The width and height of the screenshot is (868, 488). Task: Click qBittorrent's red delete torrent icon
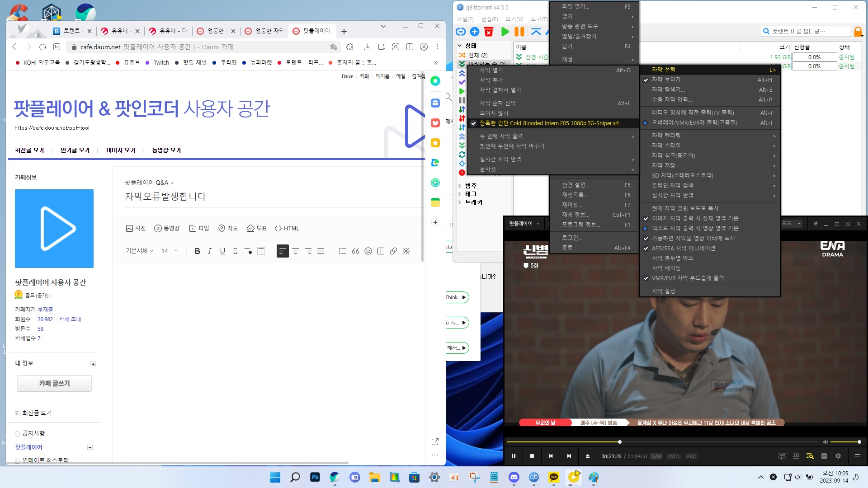pyautogui.click(x=489, y=32)
